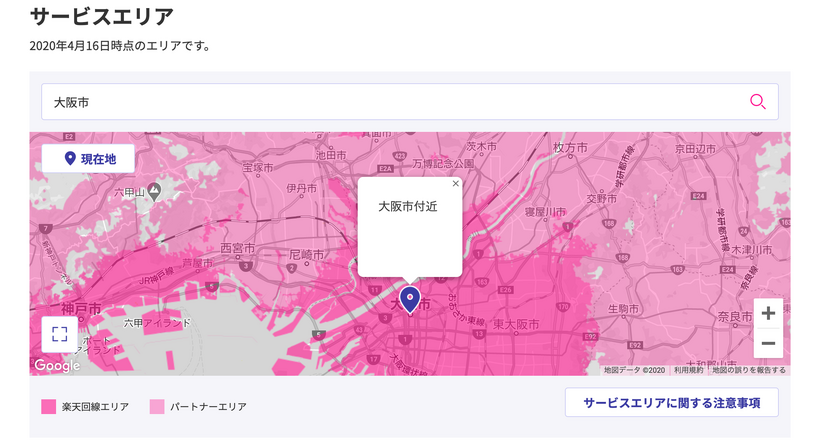826x445 pixels.
Task: Click 六甲アイランド label on the map
Action: 157,323
